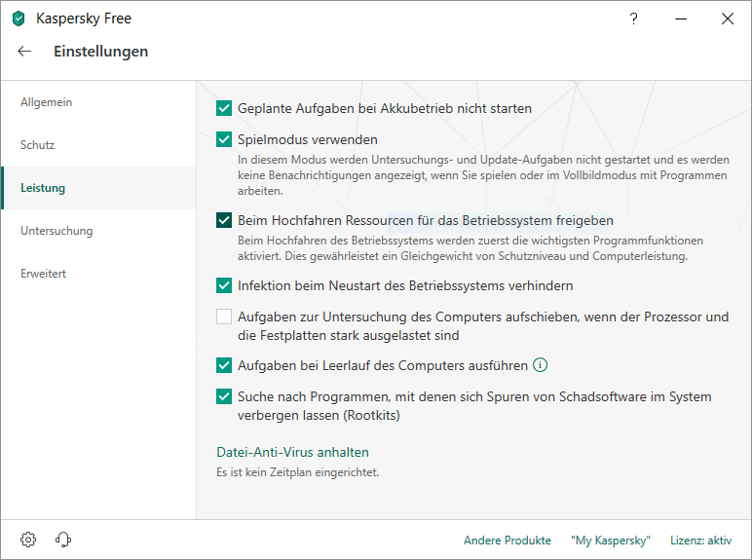Close the Kaspersky Free window
Screen dimensions: 752x560
[x=727, y=19]
